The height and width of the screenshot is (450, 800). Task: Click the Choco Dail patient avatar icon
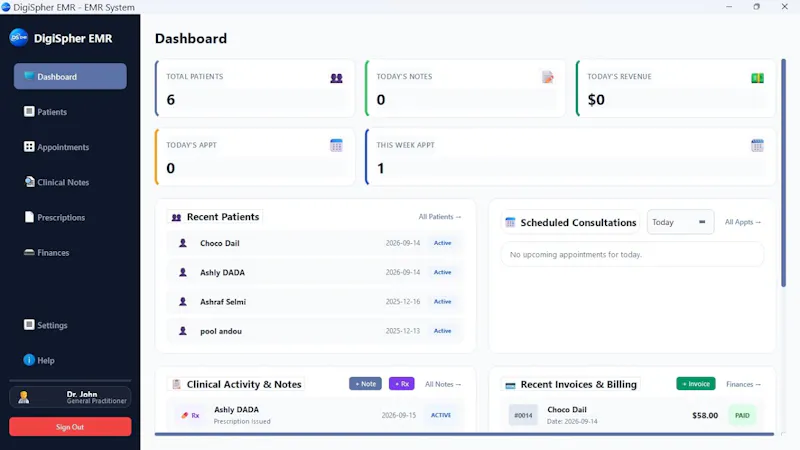pyautogui.click(x=183, y=243)
